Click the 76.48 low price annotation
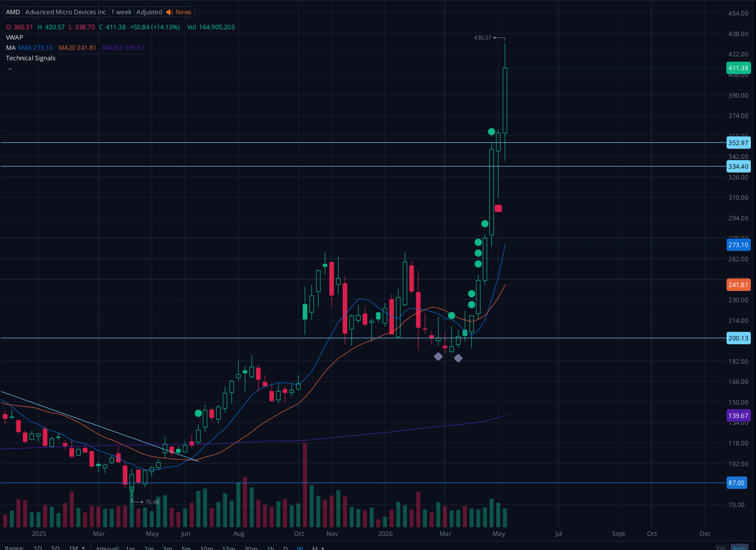The image size is (756, 550). click(x=152, y=502)
